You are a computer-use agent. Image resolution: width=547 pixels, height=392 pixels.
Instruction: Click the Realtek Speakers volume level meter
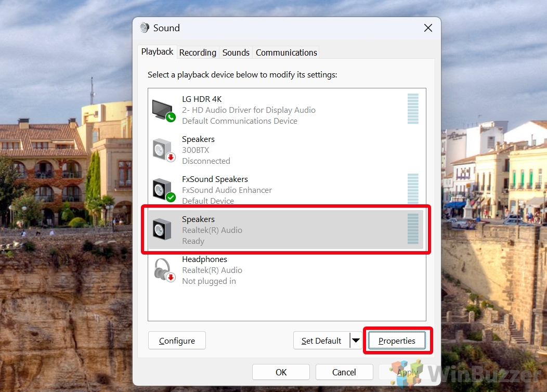click(413, 229)
